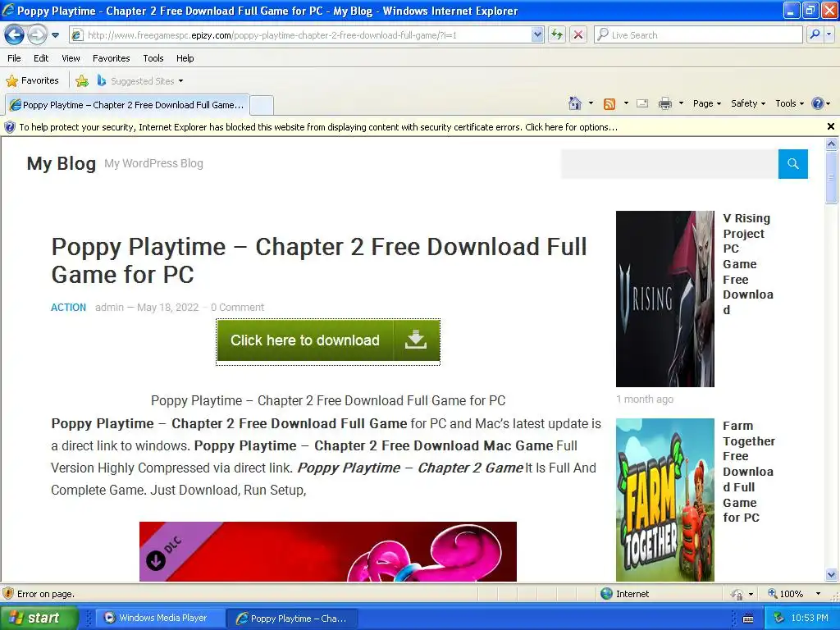
Task: Click the Print icon
Action: click(664, 103)
